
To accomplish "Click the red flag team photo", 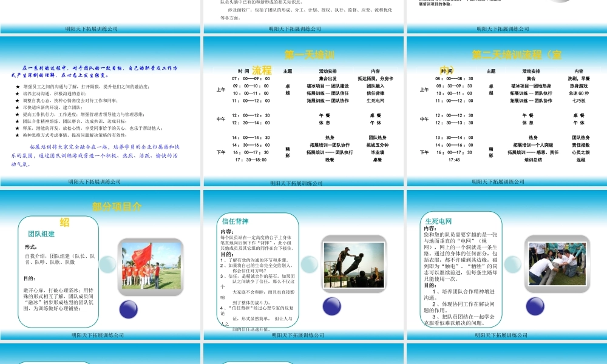I will coord(151,266).
